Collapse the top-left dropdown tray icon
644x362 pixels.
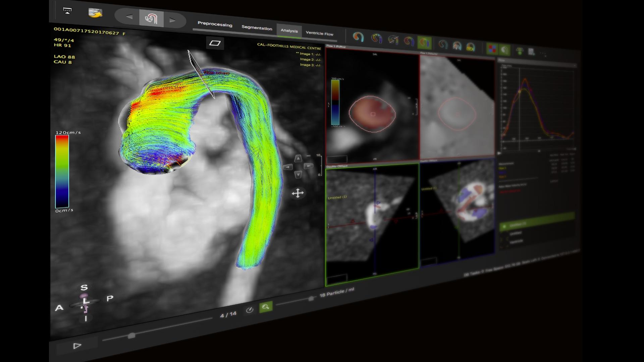click(x=67, y=11)
